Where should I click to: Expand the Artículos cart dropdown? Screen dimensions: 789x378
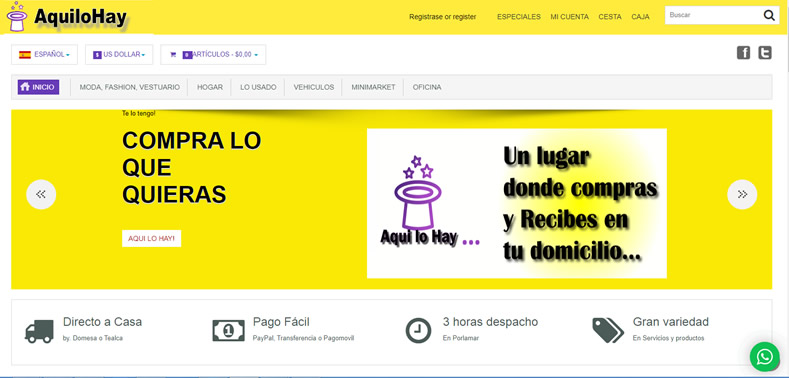[213, 54]
